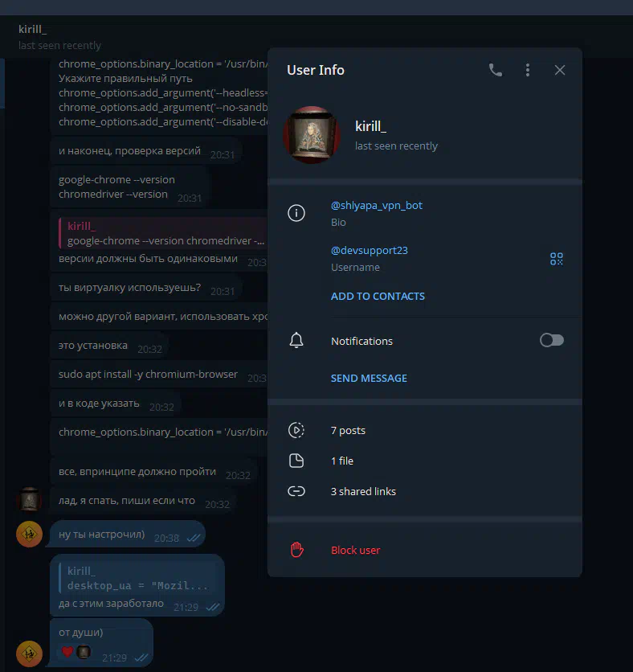Start a voice call with kirill_
Image resolution: width=633 pixels, height=672 pixels.
click(496, 70)
